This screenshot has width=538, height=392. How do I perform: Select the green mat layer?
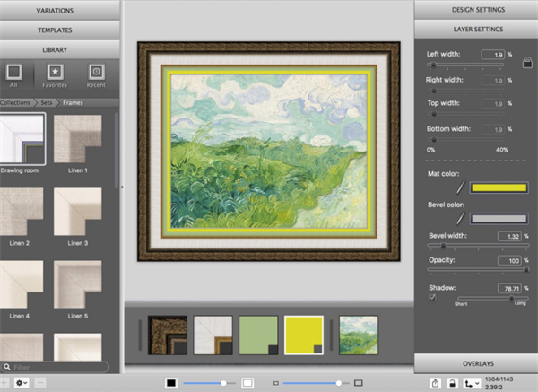coord(258,335)
